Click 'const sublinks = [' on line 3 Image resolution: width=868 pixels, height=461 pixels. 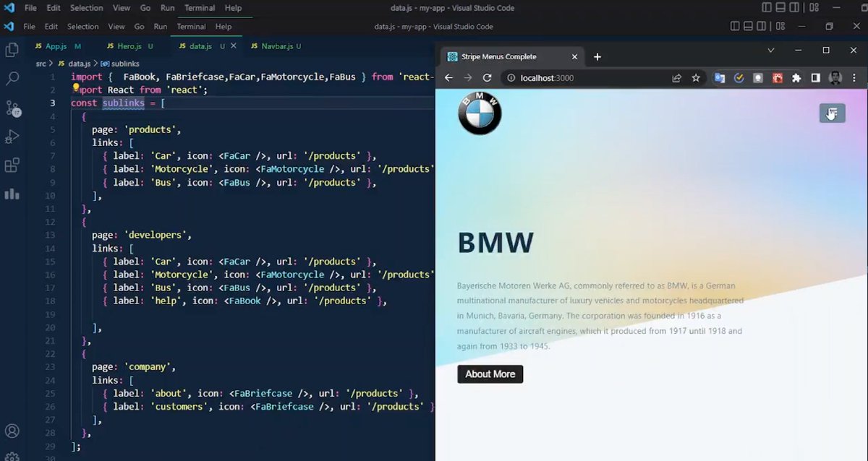pyautogui.click(x=118, y=103)
